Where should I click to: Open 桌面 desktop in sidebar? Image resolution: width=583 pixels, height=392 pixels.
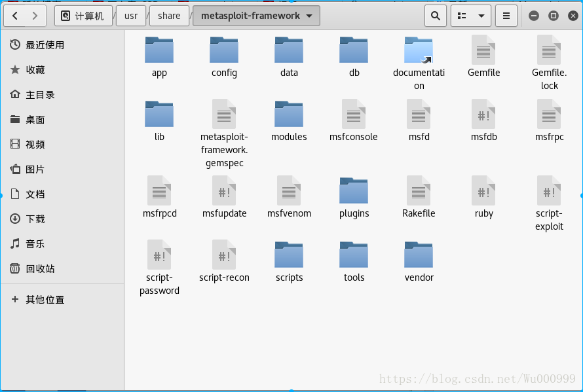pyautogui.click(x=62, y=120)
